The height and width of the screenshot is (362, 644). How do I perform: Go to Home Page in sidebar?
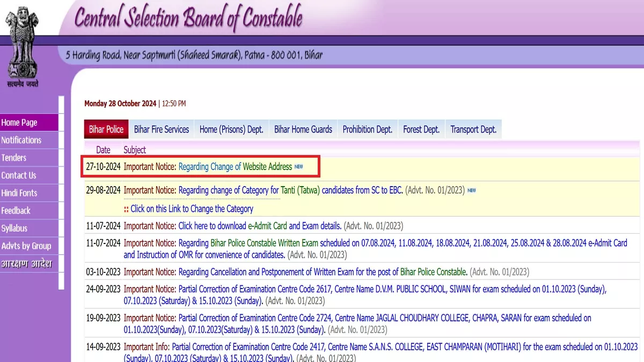tap(19, 123)
